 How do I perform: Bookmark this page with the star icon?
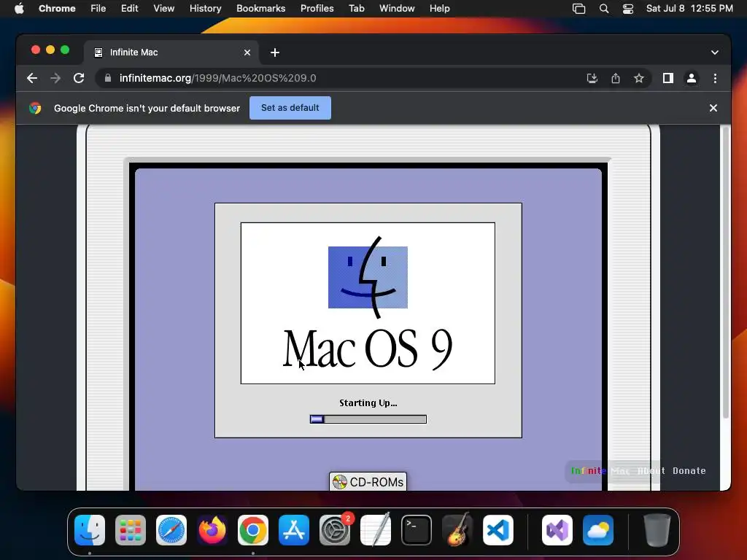click(x=639, y=78)
